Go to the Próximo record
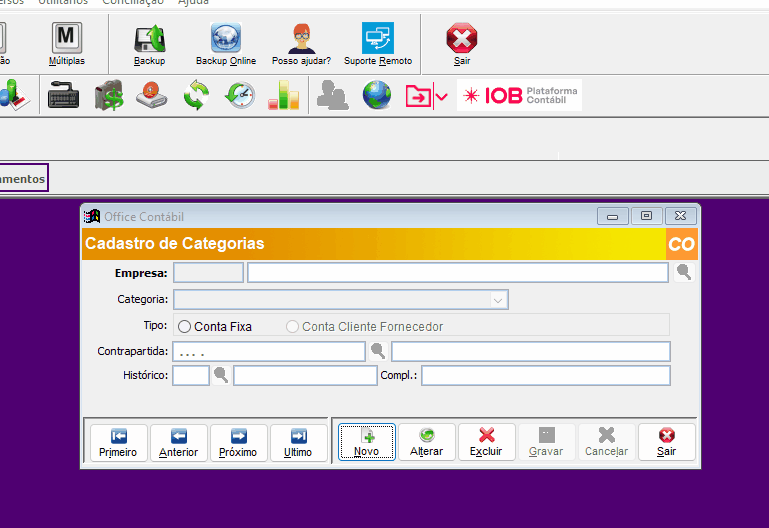The width and height of the screenshot is (769, 528). [238, 443]
